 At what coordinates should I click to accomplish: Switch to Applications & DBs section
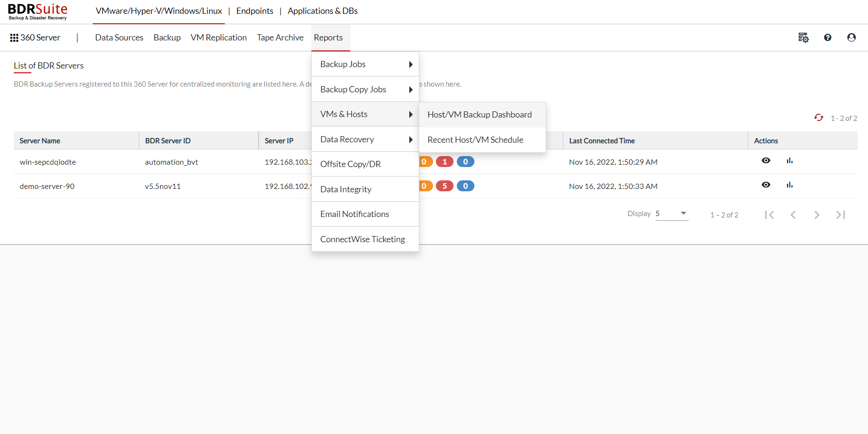pos(323,11)
